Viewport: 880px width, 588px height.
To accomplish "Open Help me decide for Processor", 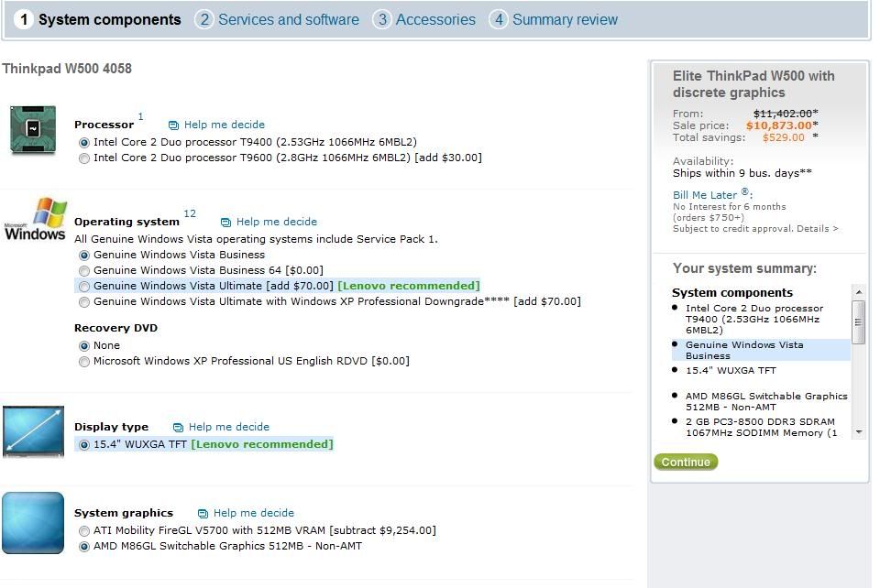I will tap(224, 125).
